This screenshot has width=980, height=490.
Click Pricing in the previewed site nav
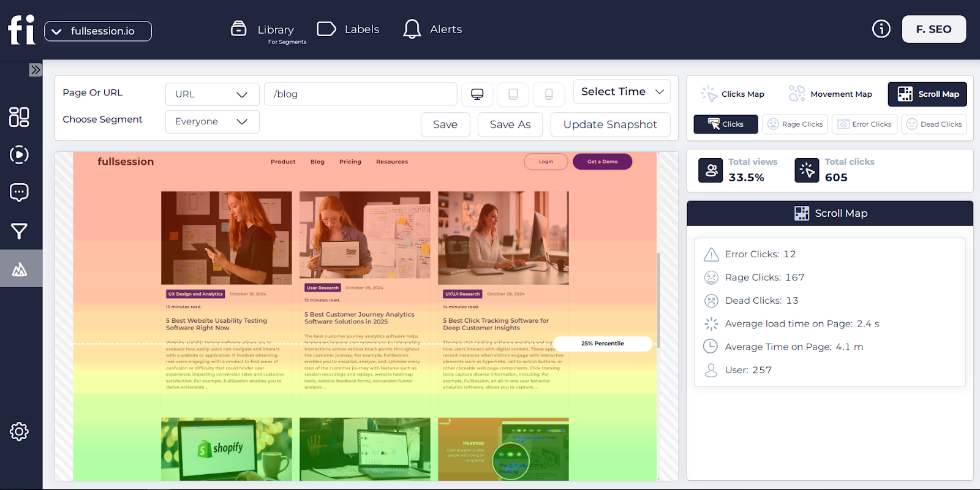point(350,162)
